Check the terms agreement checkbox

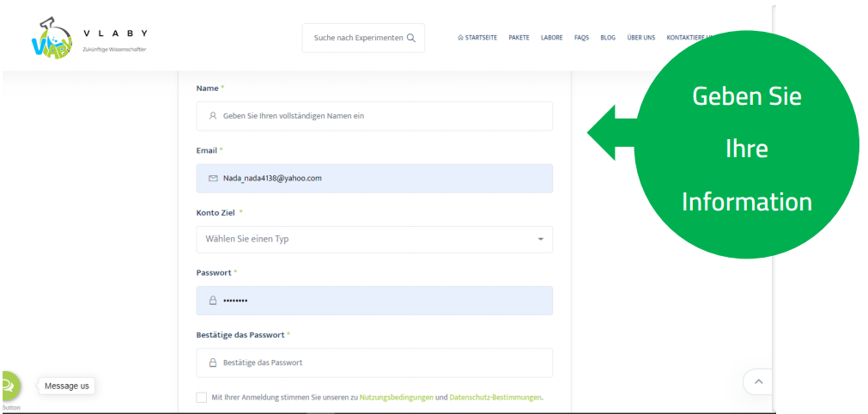[202, 398]
